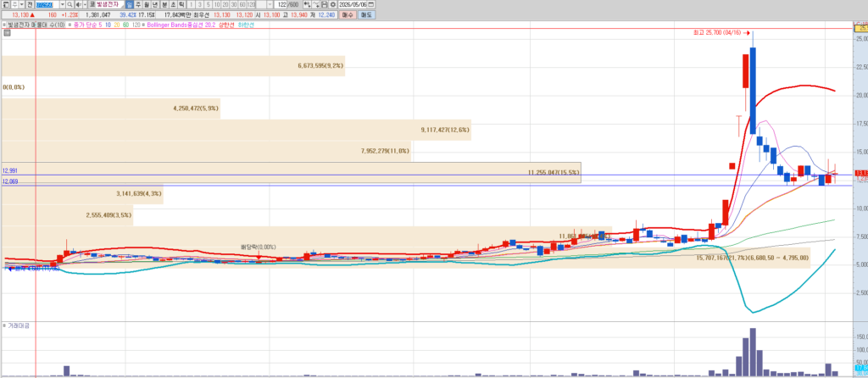Select the 월 (monthly) period button

147,4
